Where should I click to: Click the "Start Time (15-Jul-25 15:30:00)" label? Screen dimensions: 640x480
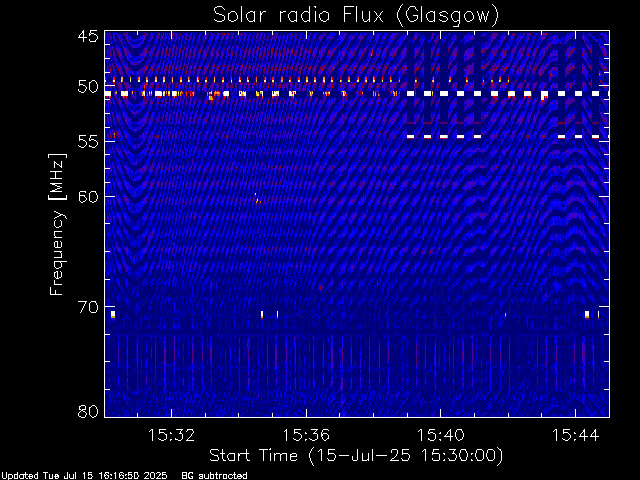coord(356,456)
